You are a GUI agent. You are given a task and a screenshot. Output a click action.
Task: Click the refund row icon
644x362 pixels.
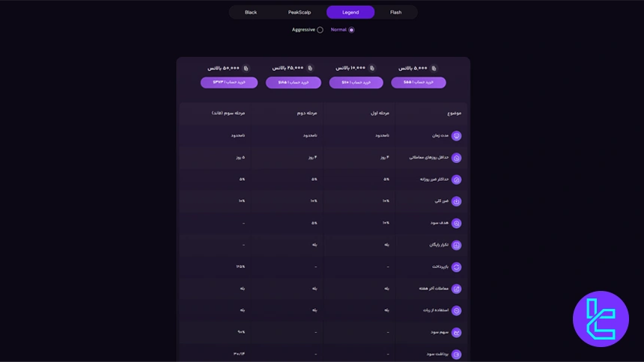[456, 267]
